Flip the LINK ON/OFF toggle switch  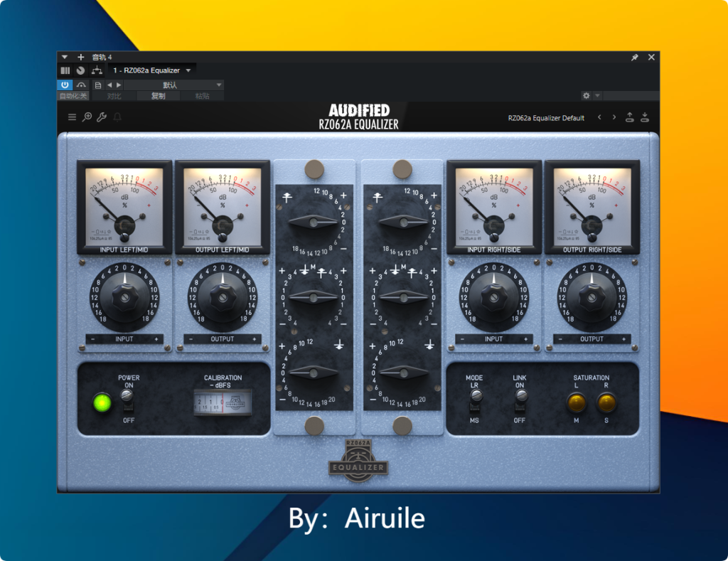click(521, 400)
